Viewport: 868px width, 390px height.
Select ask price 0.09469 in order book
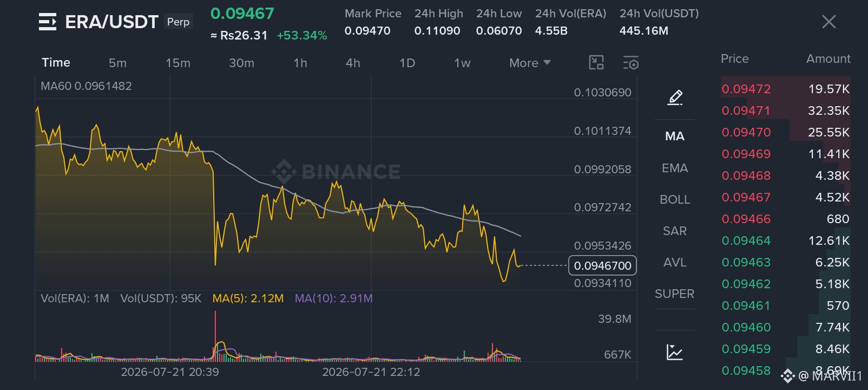746,154
